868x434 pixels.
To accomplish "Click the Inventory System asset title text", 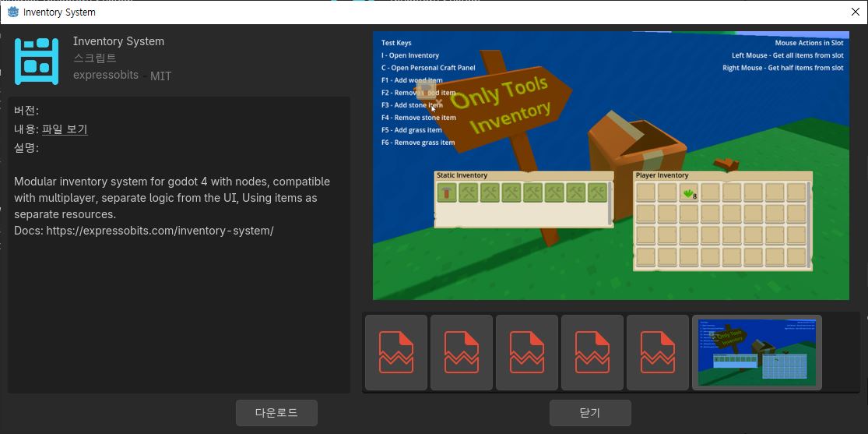I will [118, 41].
